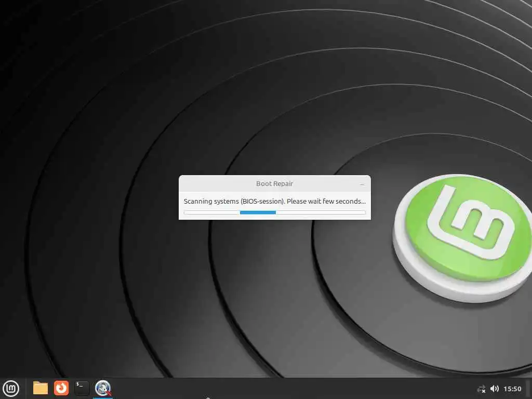Click the Boot Repair taskbar item

click(103, 388)
